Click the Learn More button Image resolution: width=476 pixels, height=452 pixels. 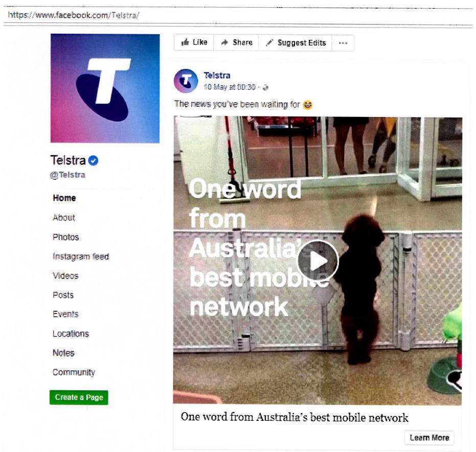coord(429,438)
